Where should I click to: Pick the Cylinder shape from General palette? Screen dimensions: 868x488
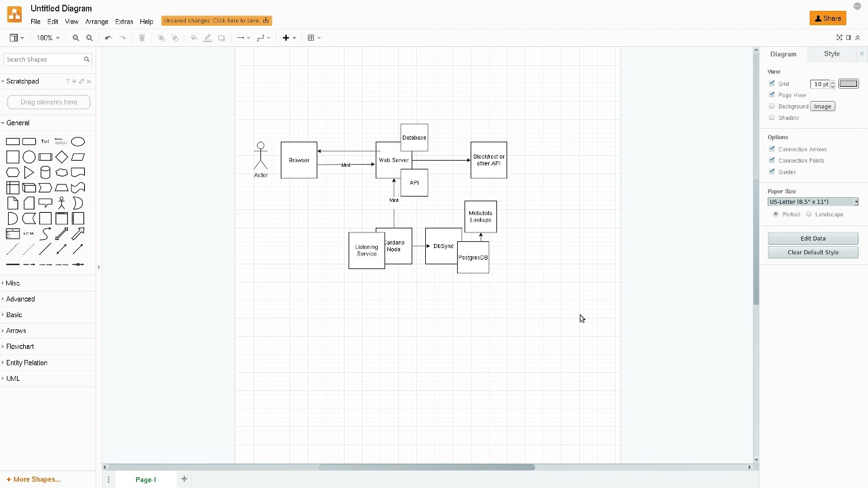45,172
